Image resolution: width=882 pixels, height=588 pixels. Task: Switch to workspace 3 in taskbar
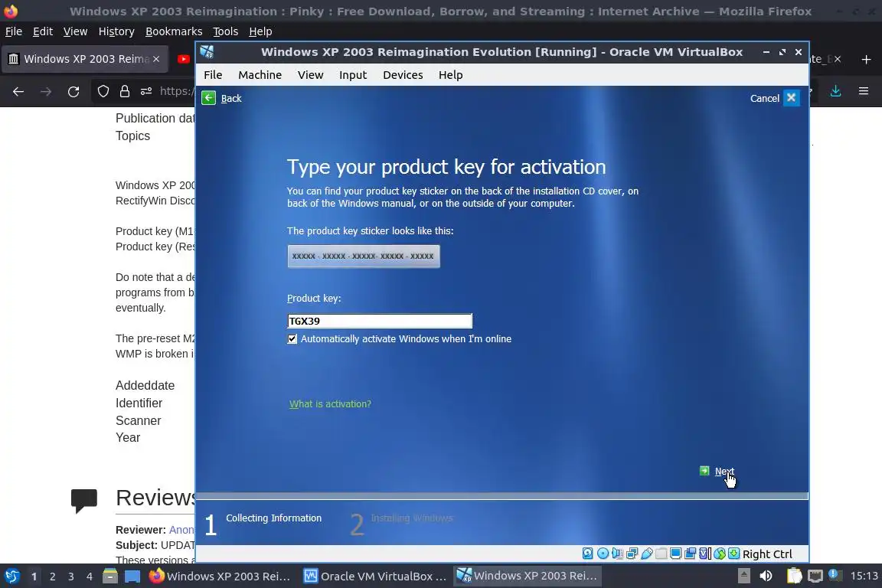pyautogui.click(x=71, y=577)
